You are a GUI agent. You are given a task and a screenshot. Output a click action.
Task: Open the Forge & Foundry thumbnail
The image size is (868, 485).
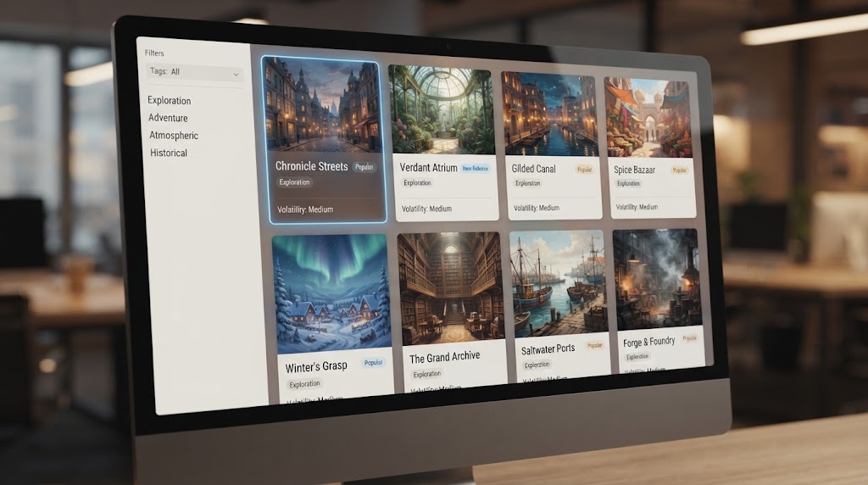coord(657,280)
